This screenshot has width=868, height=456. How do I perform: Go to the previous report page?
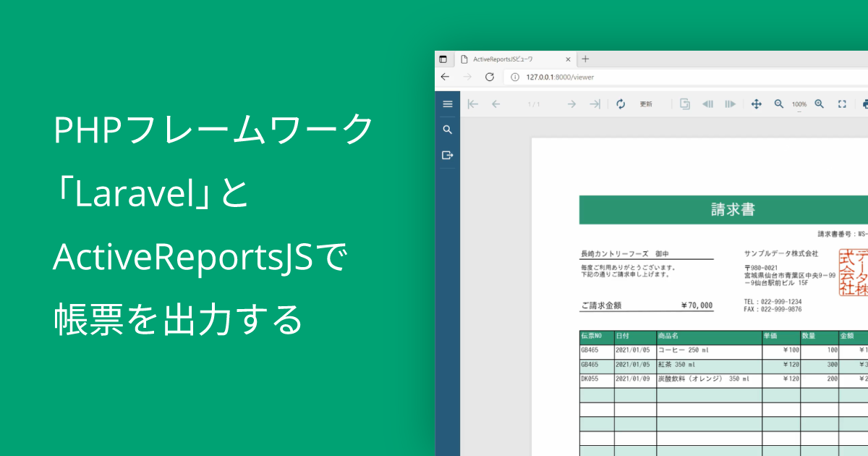tap(495, 104)
